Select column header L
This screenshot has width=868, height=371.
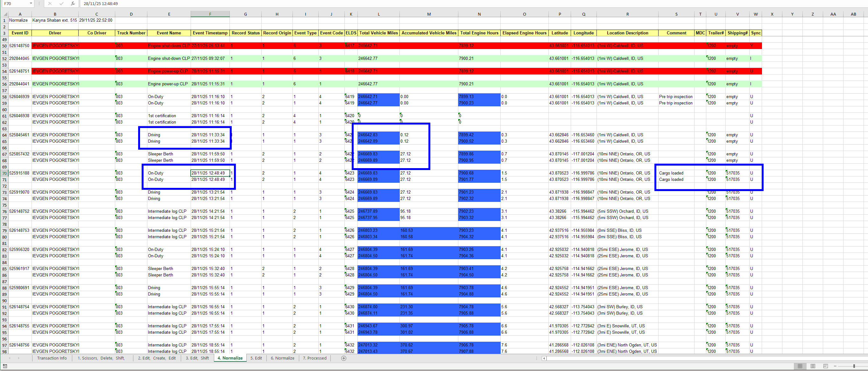click(x=378, y=14)
